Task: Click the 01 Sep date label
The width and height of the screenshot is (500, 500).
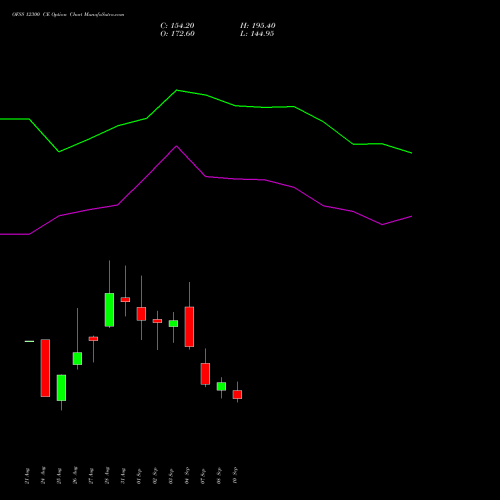Action: pyautogui.click(x=139, y=476)
